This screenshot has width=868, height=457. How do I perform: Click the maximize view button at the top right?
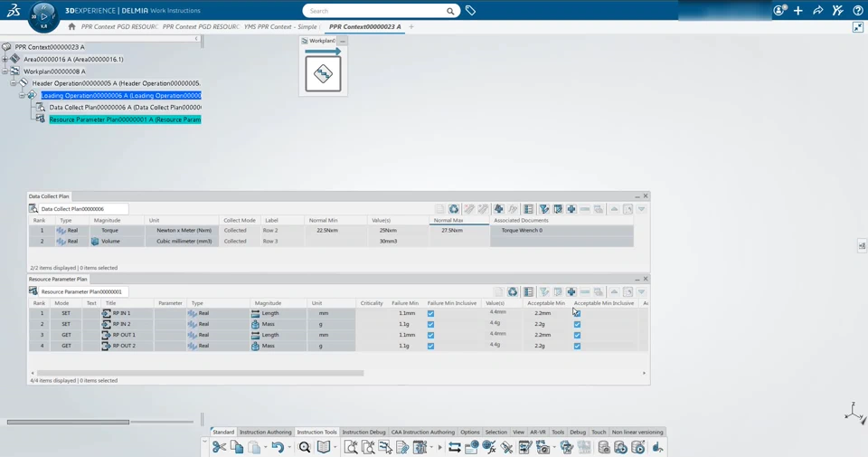tap(857, 26)
